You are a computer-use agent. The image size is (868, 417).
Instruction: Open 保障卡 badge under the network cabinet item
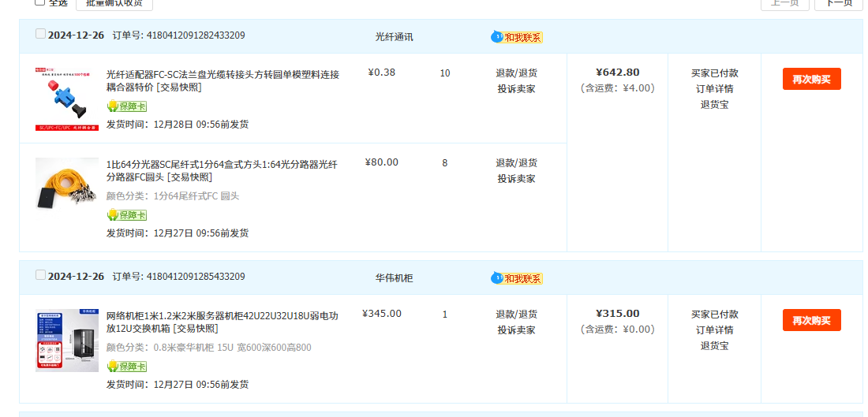coord(127,367)
